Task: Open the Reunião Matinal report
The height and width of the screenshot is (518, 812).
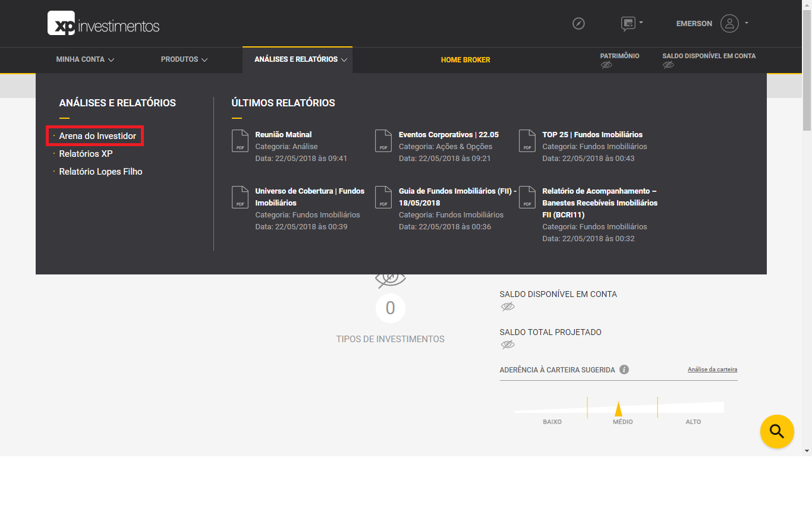Action: tap(284, 135)
